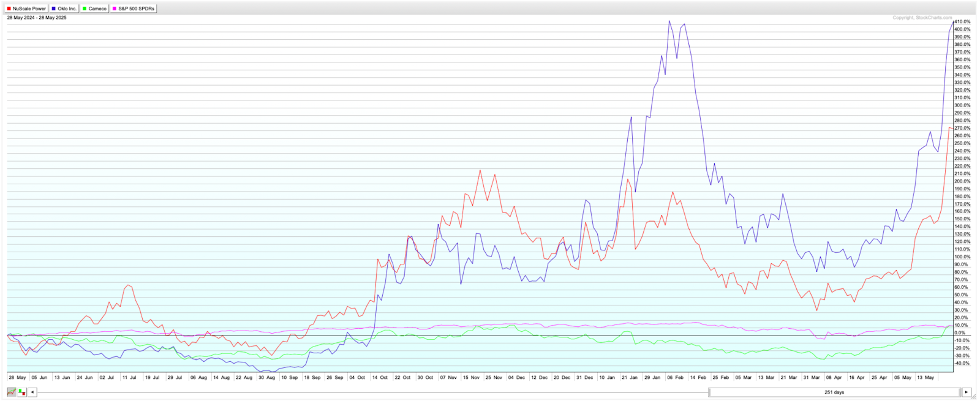Select the 06 Feb date axis label
This screenshot has height=401, width=980.
(x=675, y=378)
